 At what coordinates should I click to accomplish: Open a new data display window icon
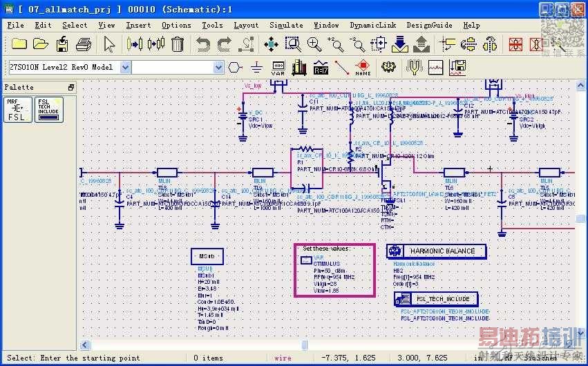click(x=435, y=68)
